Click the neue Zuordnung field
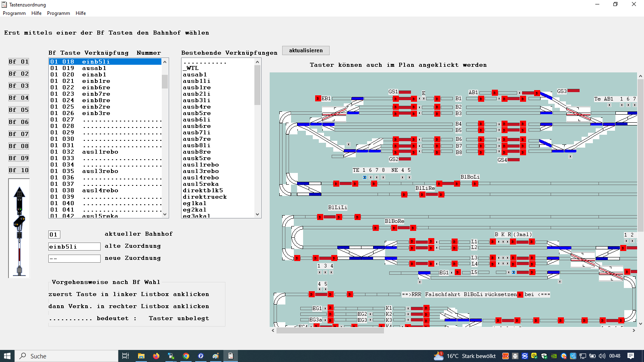644x362 pixels. pos(74,259)
